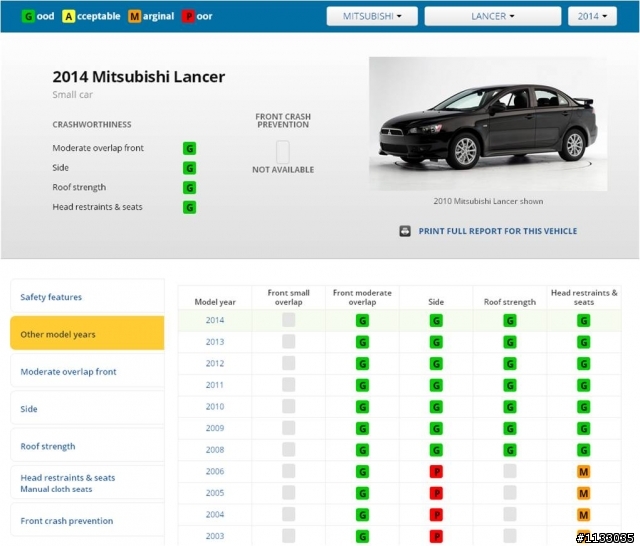The width and height of the screenshot is (640, 546).
Task: Open the LANCER model dropdown
Action: click(x=493, y=16)
